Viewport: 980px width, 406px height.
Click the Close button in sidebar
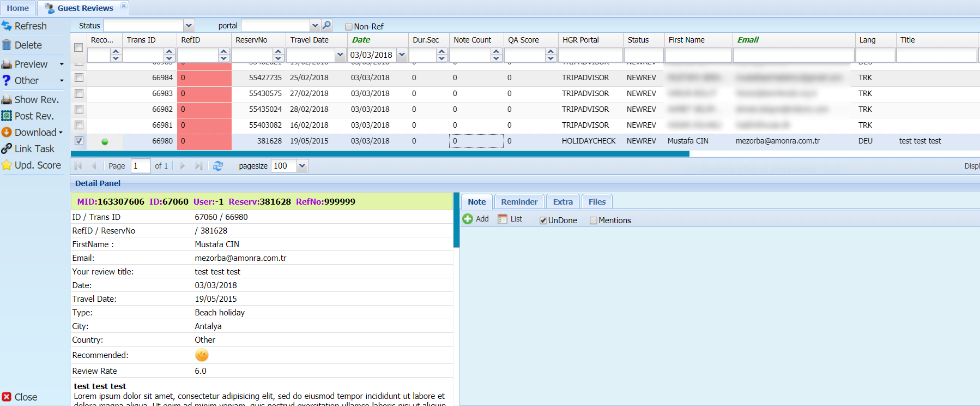tap(20, 397)
